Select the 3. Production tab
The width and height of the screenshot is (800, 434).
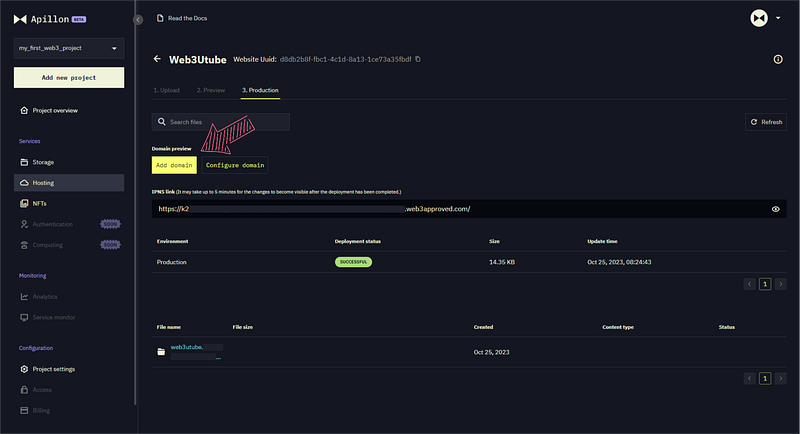point(260,90)
